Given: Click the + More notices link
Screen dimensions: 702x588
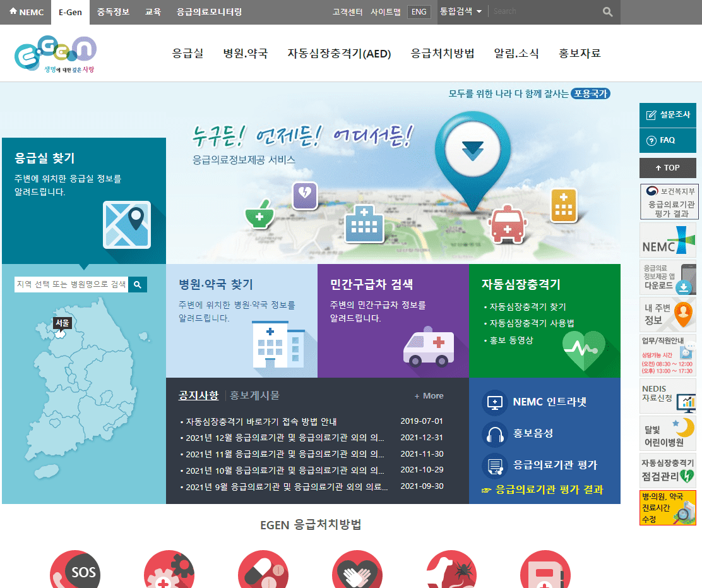Looking at the screenshot, I should pos(429,395).
